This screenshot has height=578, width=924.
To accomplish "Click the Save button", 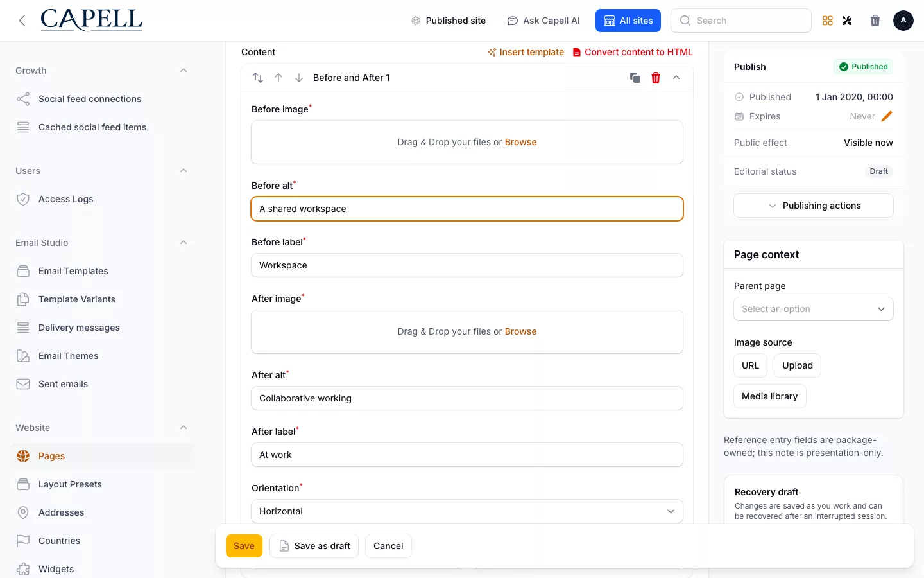I will (244, 546).
